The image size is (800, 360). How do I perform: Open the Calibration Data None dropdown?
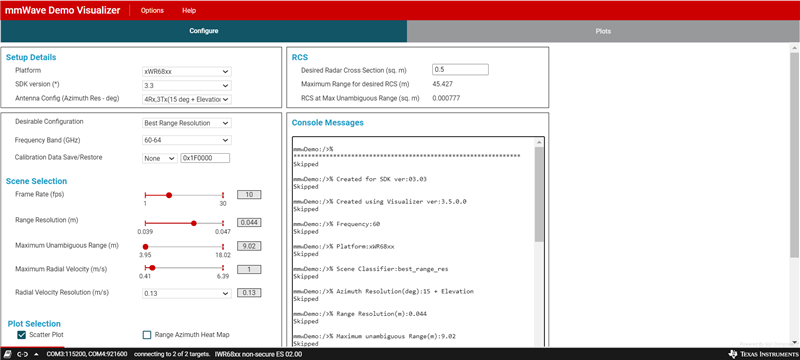160,159
